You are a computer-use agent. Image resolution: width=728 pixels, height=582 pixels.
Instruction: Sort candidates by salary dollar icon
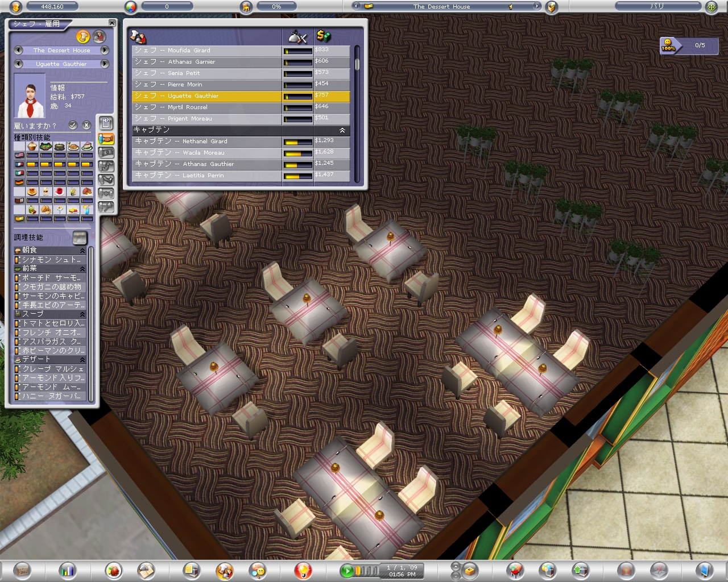tap(324, 36)
